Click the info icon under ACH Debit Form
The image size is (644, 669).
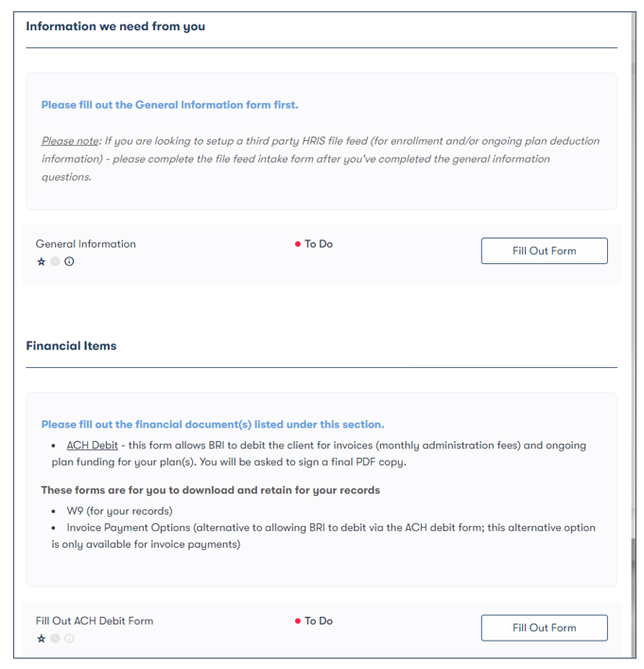click(69, 639)
